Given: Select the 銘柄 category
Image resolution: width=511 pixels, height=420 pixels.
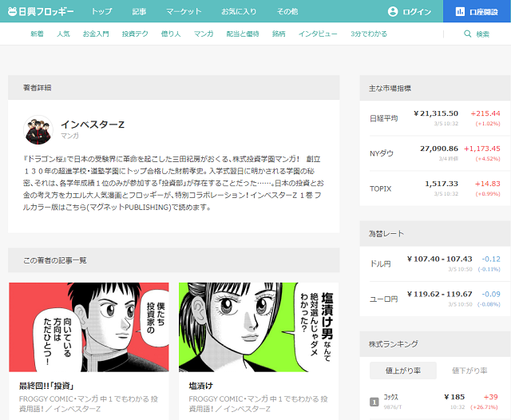Looking at the screenshot, I should coord(279,34).
